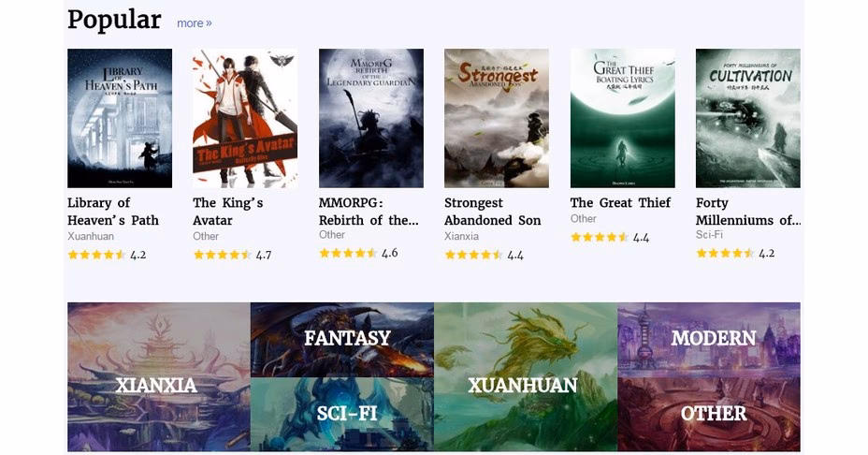Select MMORPG Rebirth of the Legendary Guardian cover
The image size is (868, 455).
371,118
